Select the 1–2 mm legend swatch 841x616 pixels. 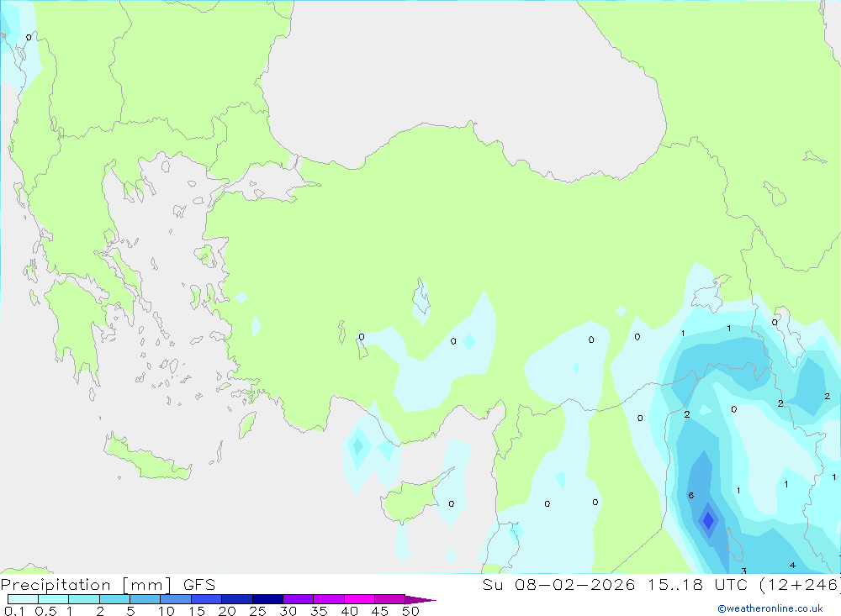(84, 599)
